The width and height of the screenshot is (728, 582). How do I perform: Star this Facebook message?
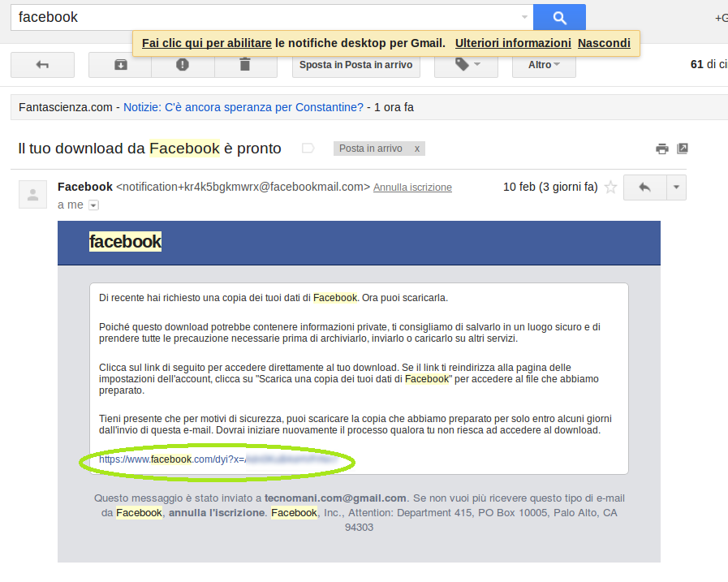point(610,188)
